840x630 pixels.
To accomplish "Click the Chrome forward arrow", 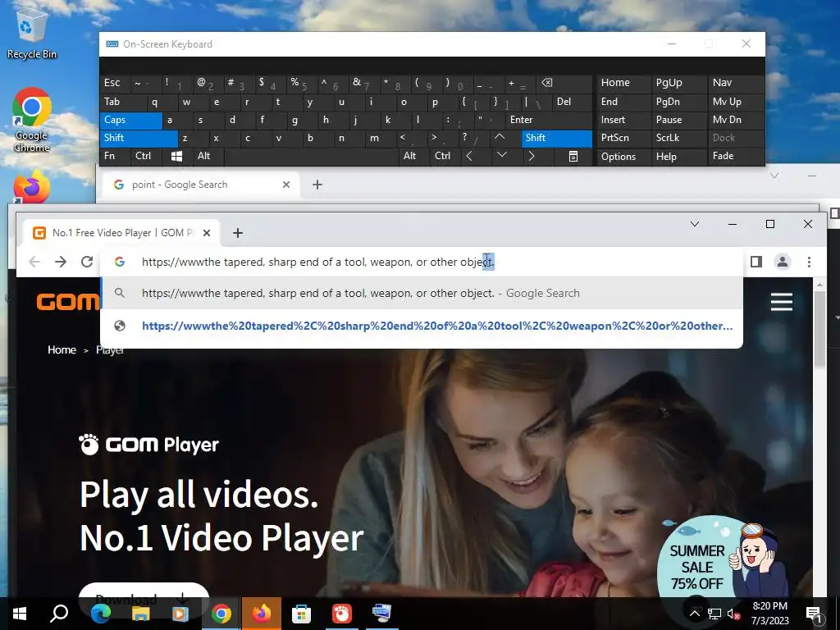I will pos(61,262).
